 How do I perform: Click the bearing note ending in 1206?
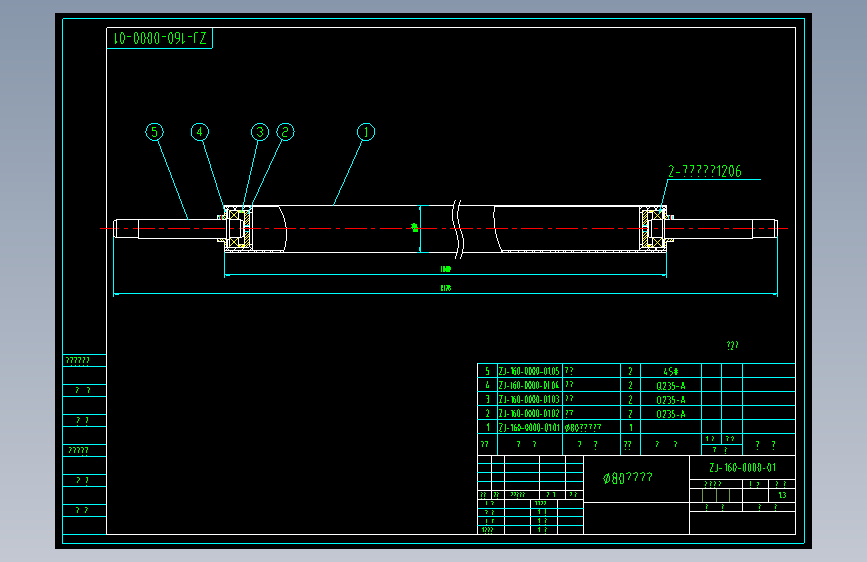[704, 171]
